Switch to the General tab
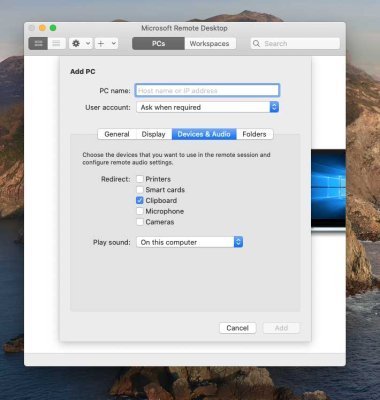 pos(117,134)
